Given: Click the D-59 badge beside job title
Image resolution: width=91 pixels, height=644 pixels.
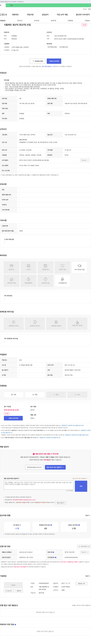Looking at the screenshot, I should (x=84, y=25).
